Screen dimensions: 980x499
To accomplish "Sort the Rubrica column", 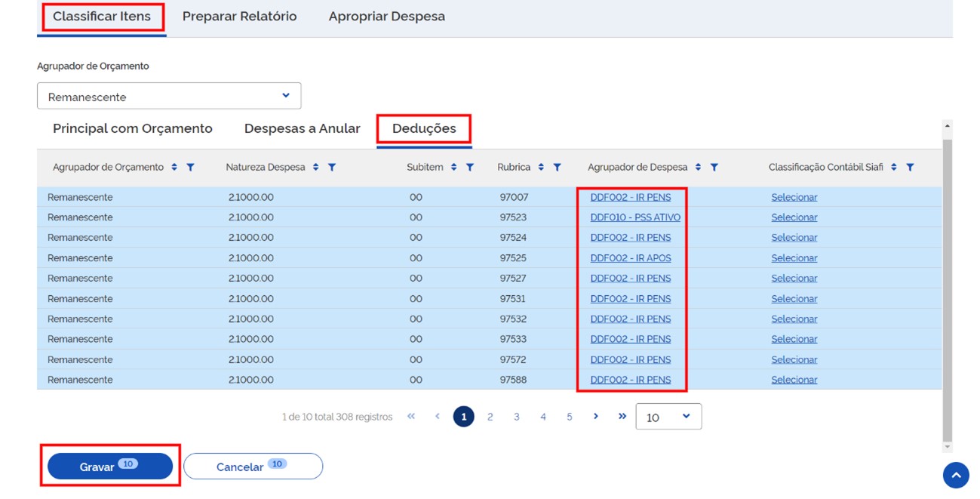I will pos(541,168).
